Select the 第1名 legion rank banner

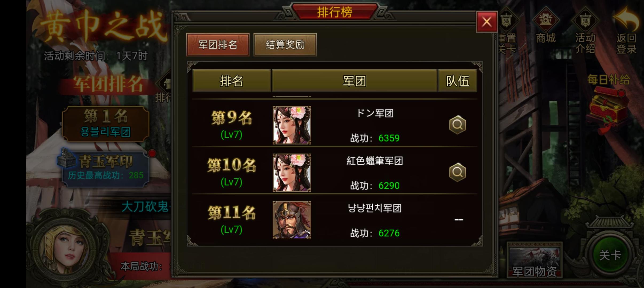tap(106, 124)
